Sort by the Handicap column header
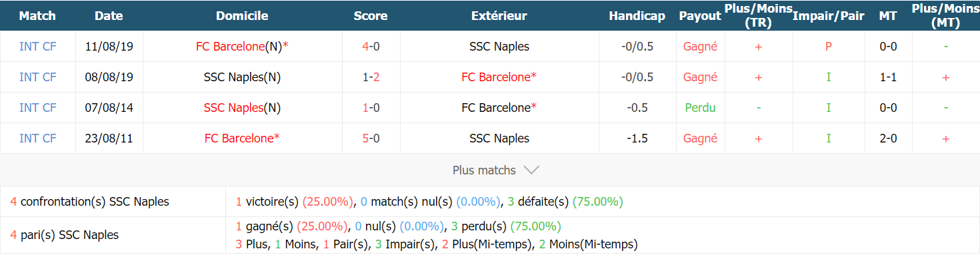The image size is (980, 255). tap(637, 16)
